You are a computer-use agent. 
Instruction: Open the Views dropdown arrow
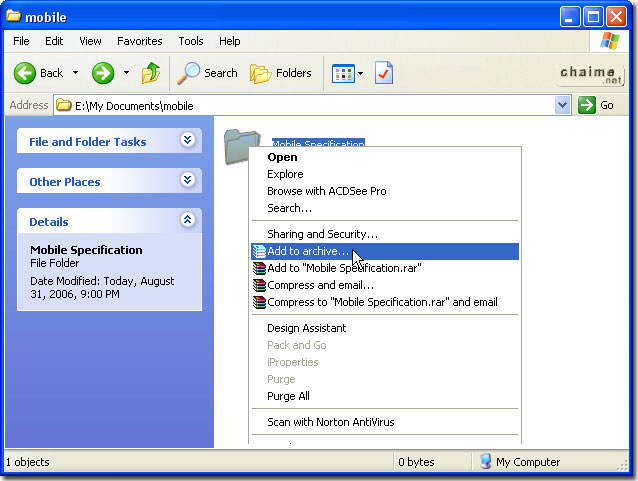[x=361, y=73]
